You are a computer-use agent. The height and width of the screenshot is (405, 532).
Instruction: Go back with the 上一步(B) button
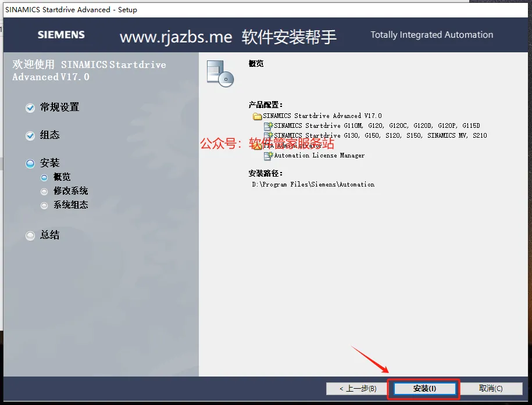pos(358,388)
